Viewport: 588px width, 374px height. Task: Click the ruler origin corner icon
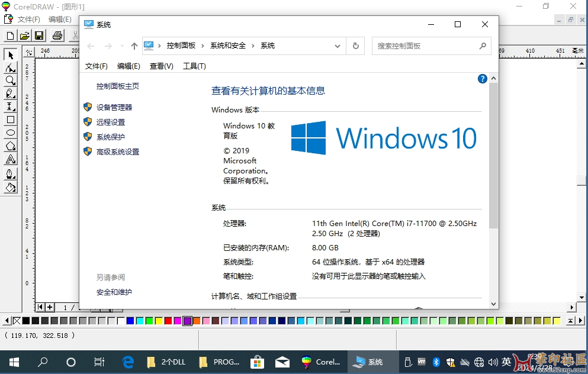(29, 53)
